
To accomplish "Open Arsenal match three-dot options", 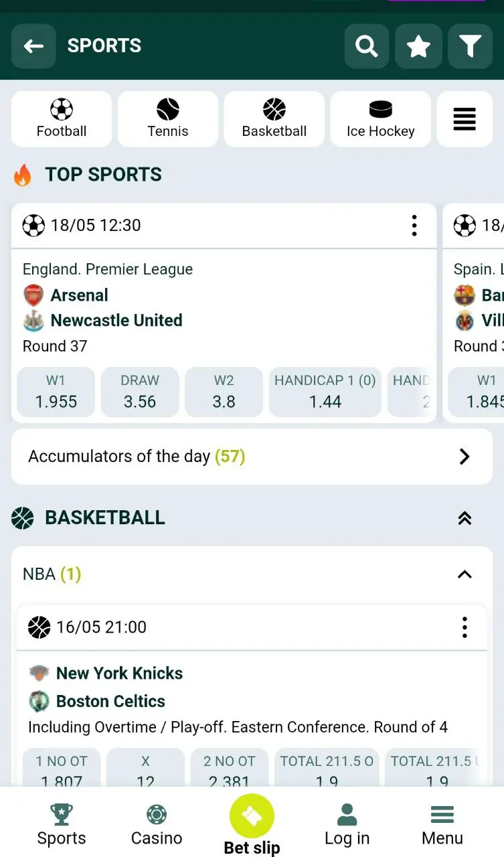I will 414,226.
